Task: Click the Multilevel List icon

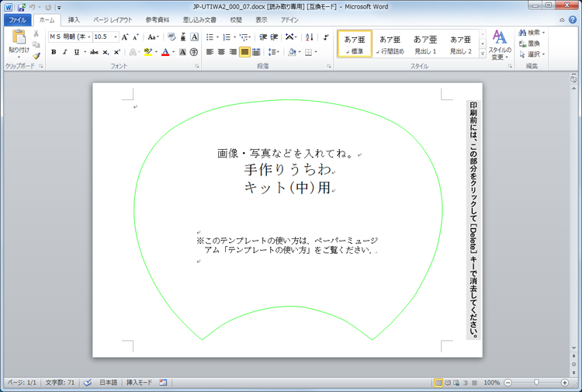Action: point(244,36)
